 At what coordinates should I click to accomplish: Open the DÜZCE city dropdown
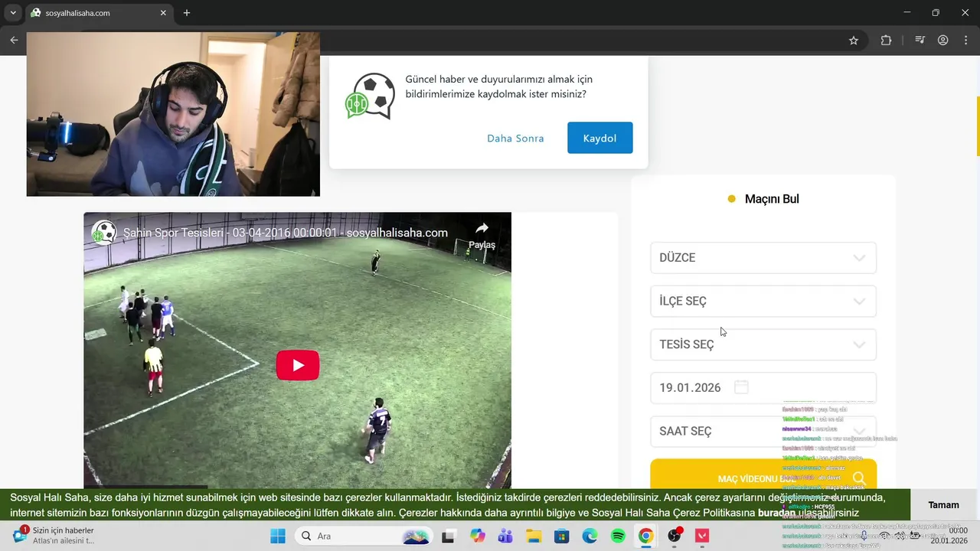(x=763, y=258)
